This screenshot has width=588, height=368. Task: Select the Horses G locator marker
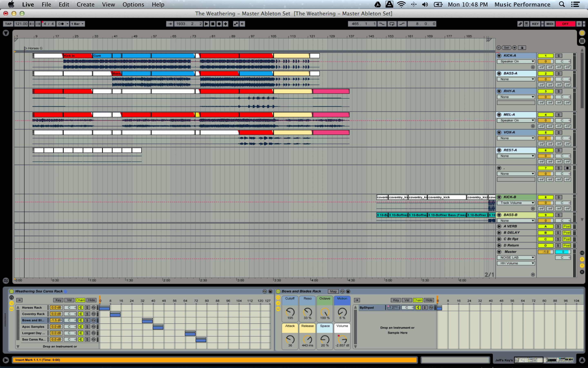coord(33,48)
